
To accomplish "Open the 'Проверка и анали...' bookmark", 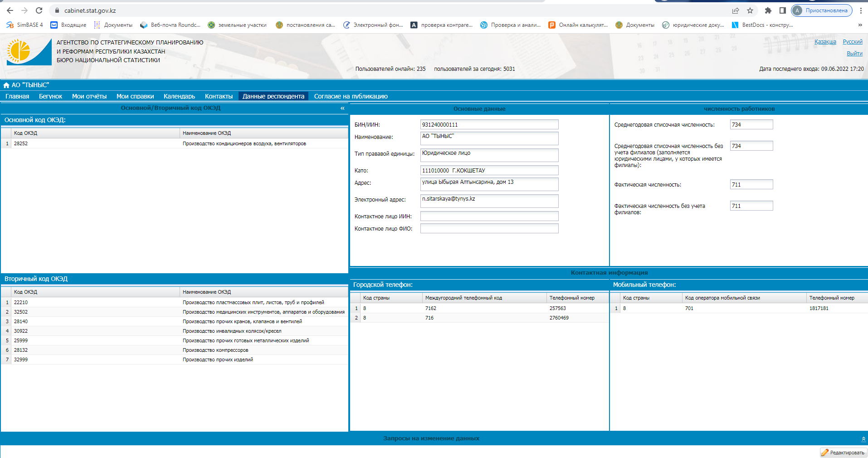I will coord(510,25).
